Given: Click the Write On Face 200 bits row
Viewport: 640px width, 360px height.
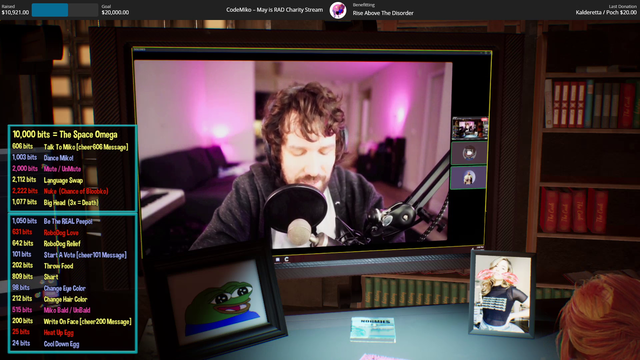Looking at the screenshot, I should coord(72,322).
